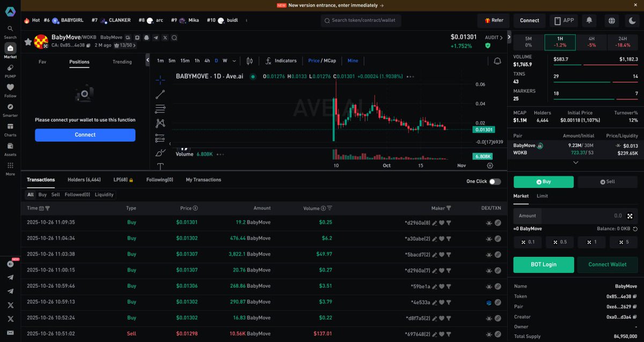Select the 24H stats period
This screenshot has height=342, width=644.
623,42
